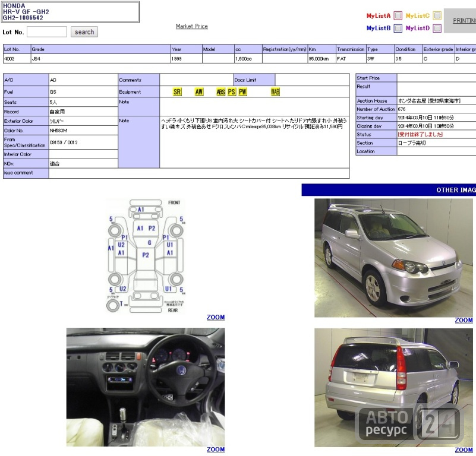The image size is (476, 456).
Task: Tick the MyListB checkbox
Action: click(x=398, y=28)
